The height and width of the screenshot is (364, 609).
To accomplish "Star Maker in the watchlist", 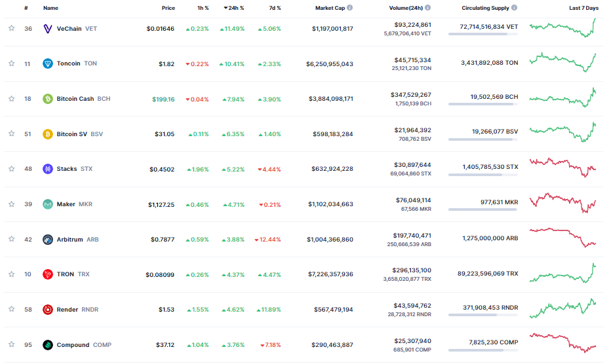I will (12, 204).
